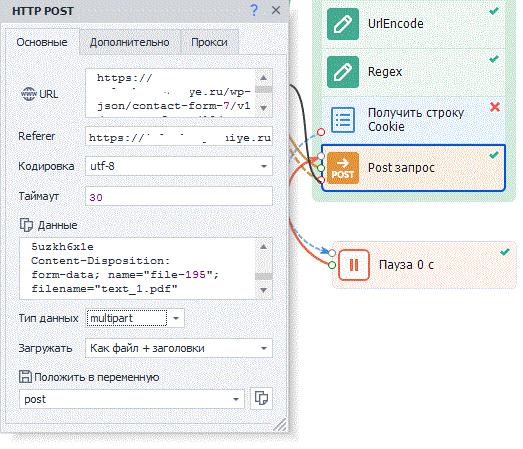Select the Cookie string list icon

pyautogui.click(x=343, y=120)
